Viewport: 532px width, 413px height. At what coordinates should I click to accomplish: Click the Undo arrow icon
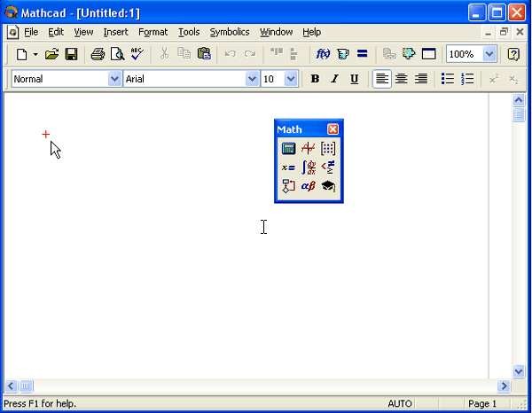[231, 53]
